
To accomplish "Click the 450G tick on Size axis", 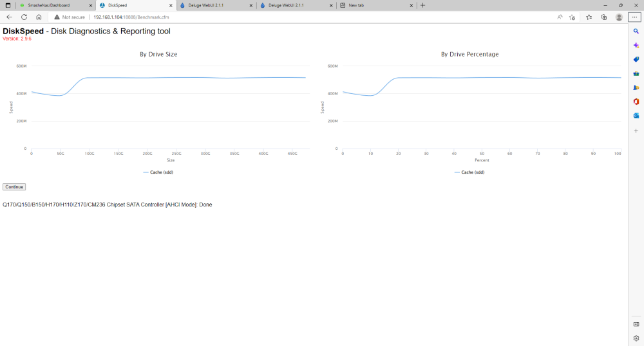I will [x=292, y=154].
